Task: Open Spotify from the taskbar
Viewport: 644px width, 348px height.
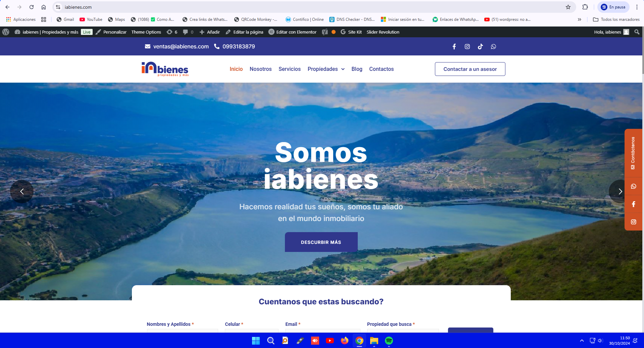Action: pos(389,341)
